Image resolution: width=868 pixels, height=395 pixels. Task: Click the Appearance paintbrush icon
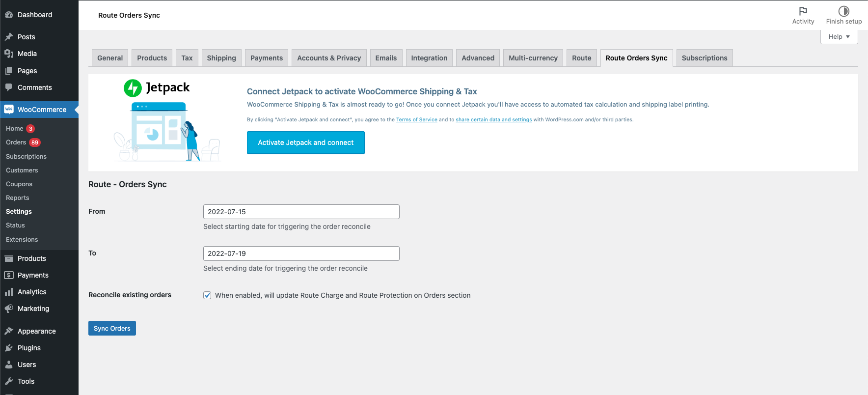coord(9,331)
